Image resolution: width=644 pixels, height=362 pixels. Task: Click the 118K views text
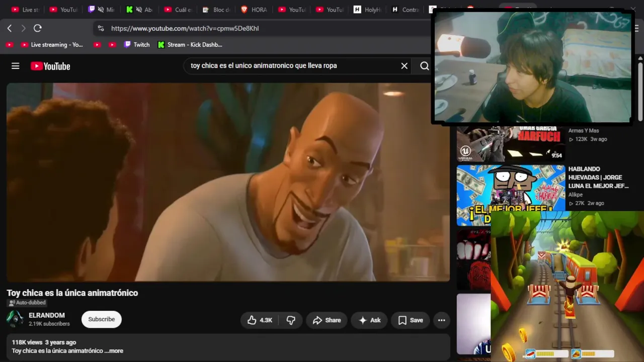(27, 342)
